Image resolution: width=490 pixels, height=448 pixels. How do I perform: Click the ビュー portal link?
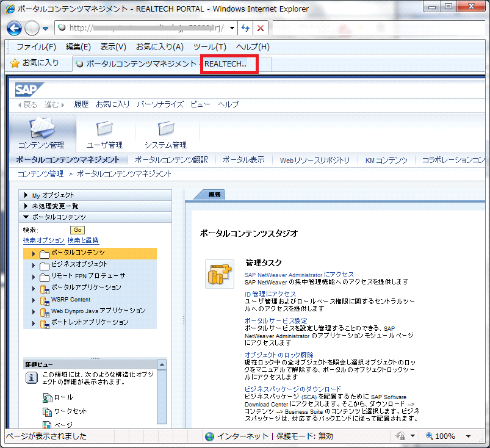tap(200, 104)
